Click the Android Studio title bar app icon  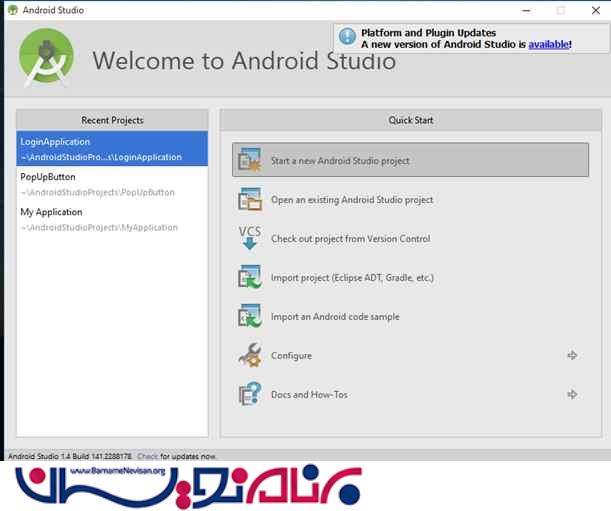tap(13, 10)
